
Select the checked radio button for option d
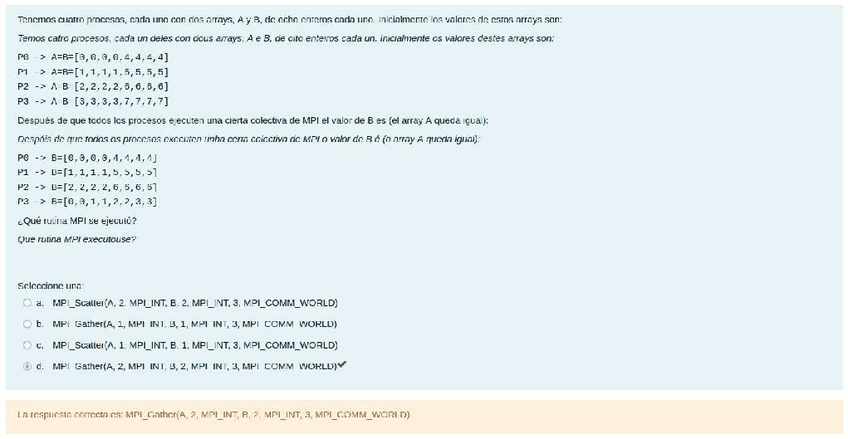[27, 367]
